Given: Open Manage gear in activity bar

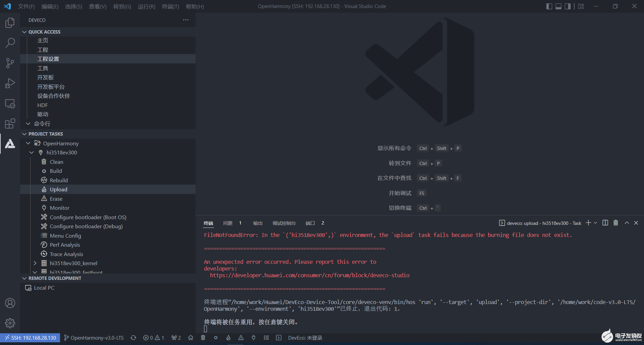Looking at the screenshot, I should [x=10, y=323].
